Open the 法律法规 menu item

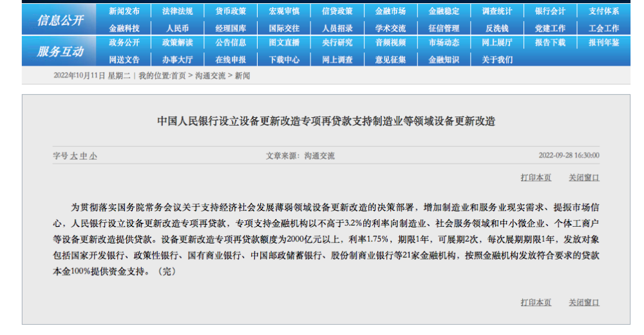(x=177, y=11)
